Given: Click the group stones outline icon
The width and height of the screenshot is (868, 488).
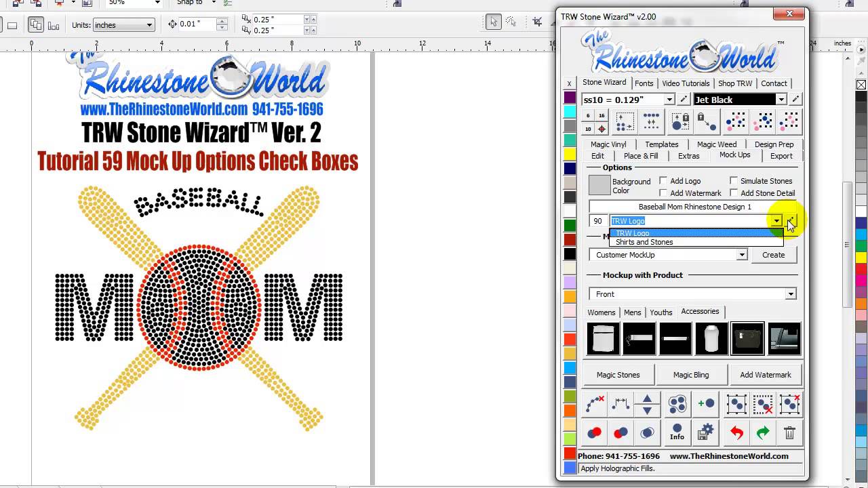Looking at the screenshot, I should click(677, 405).
